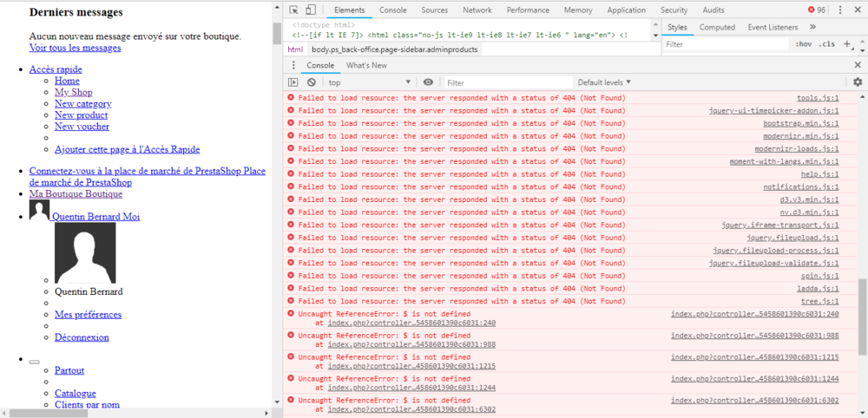Show the console sidebar icon
Viewport: 868px width, 418px height.
(x=293, y=82)
